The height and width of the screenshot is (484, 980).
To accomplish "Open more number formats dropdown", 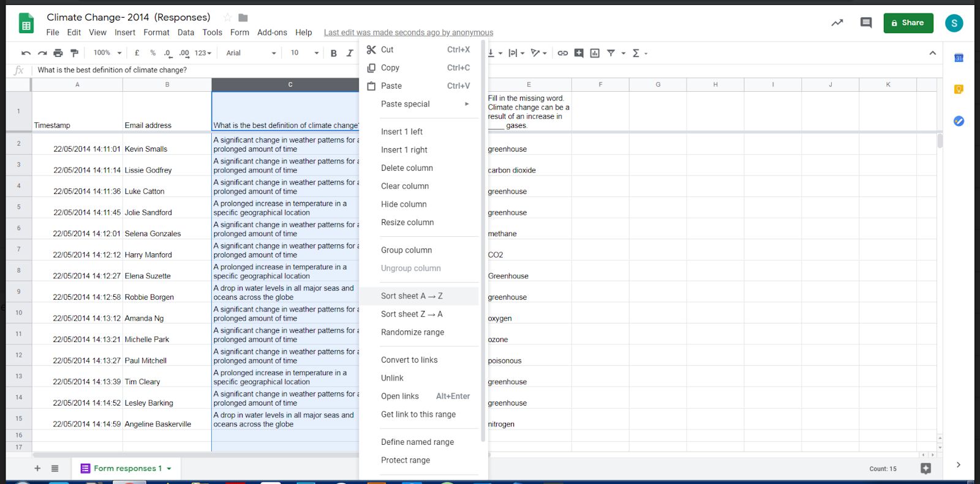I will [203, 53].
